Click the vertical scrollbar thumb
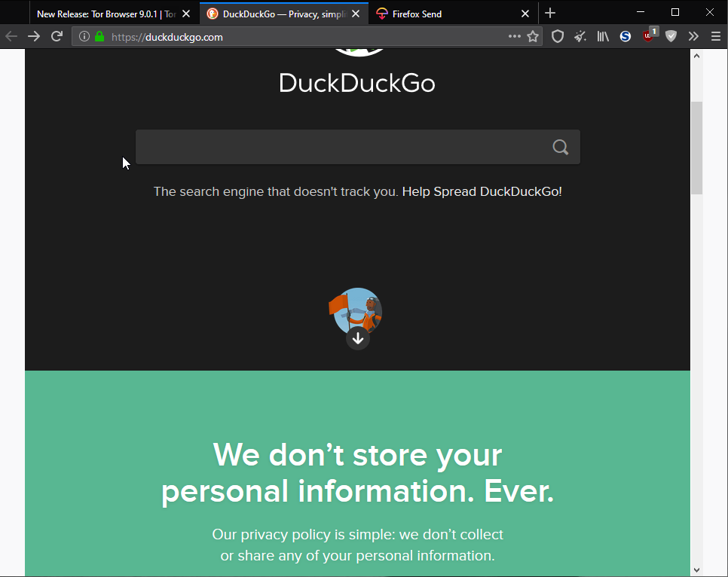Screen dimensions: 728x577 [696, 148]
